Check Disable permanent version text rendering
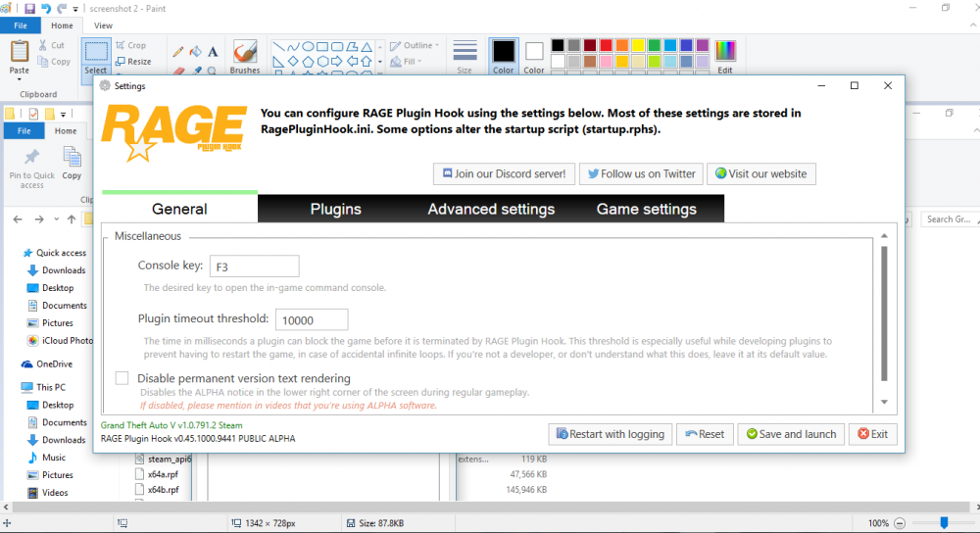This screenshot has width=980, height=533. tap(122, 378)
